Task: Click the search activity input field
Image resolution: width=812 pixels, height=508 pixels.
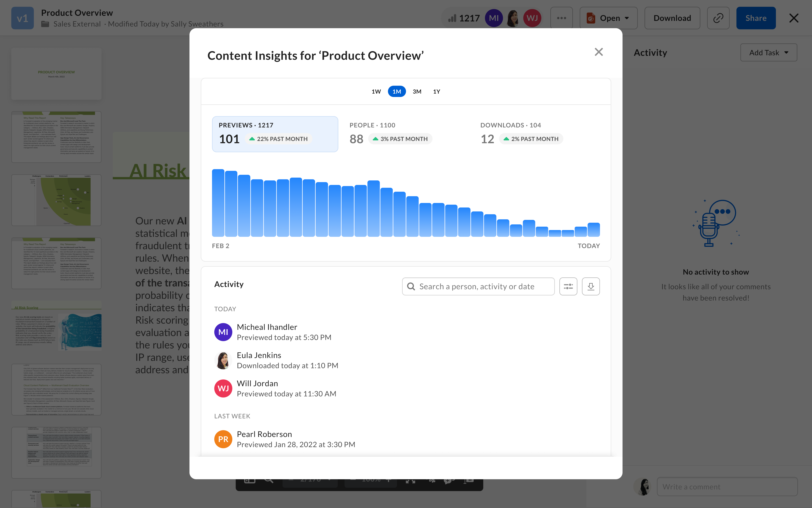Action: click(478, 286)
